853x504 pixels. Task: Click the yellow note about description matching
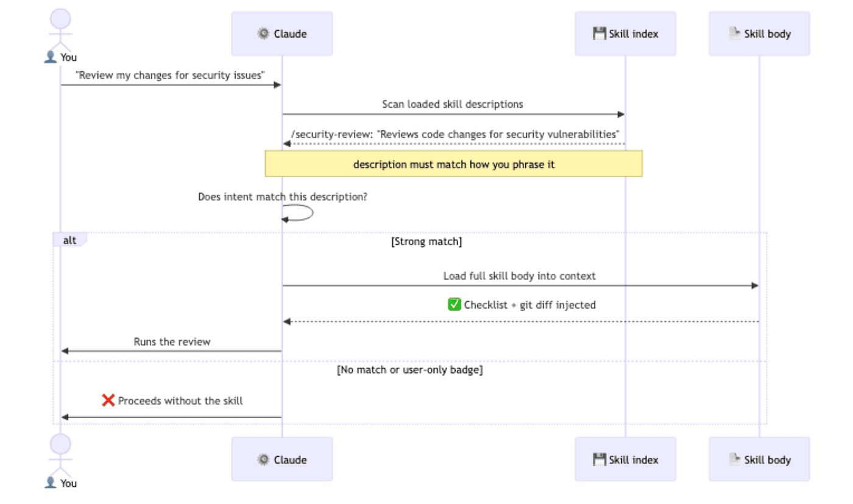click(454, 164)
